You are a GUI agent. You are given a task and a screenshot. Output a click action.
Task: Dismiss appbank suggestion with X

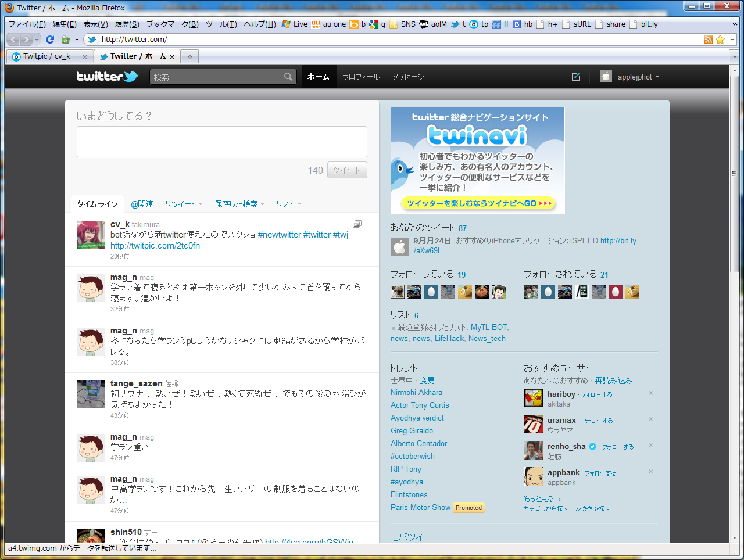650,472
